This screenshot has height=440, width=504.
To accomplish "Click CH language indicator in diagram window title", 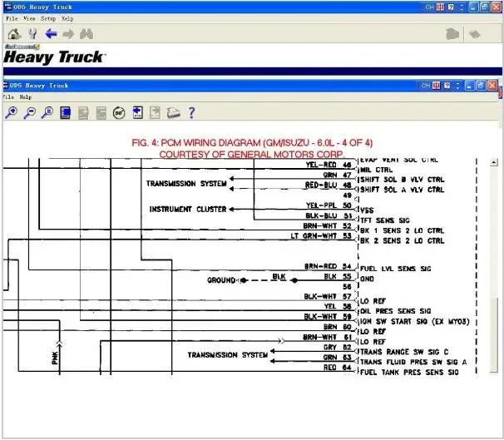I will click(x=426, y=86).
